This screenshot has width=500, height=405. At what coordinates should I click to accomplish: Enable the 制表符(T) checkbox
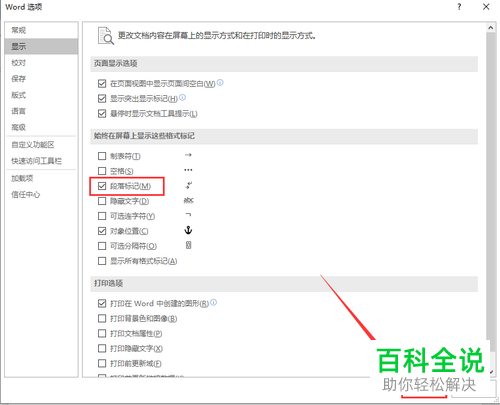click(102, 156)
